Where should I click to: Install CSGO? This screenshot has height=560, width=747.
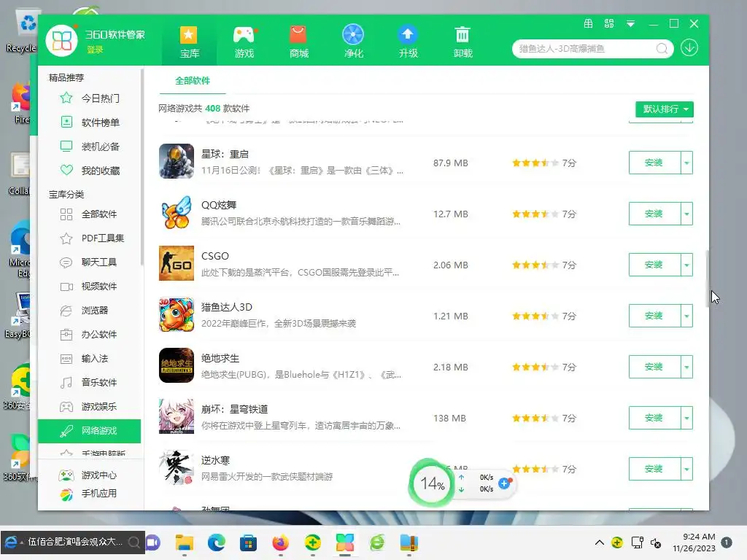[x=654, y=265]
